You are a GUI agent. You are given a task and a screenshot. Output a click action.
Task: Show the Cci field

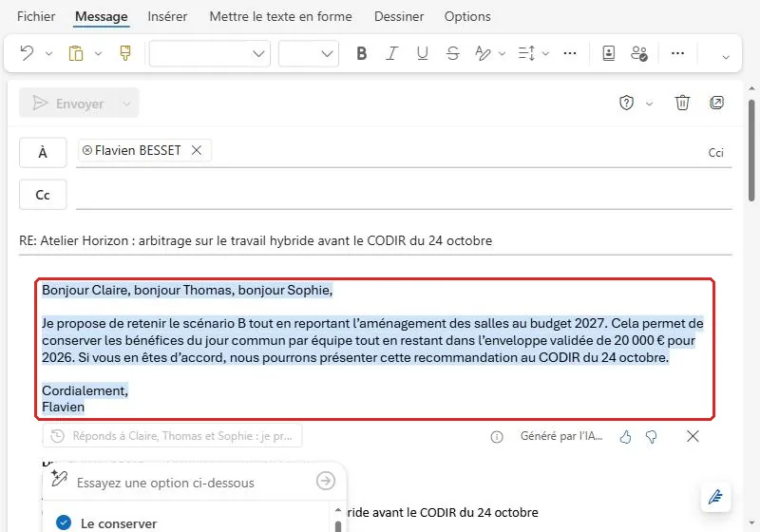[x=715, y=153]
